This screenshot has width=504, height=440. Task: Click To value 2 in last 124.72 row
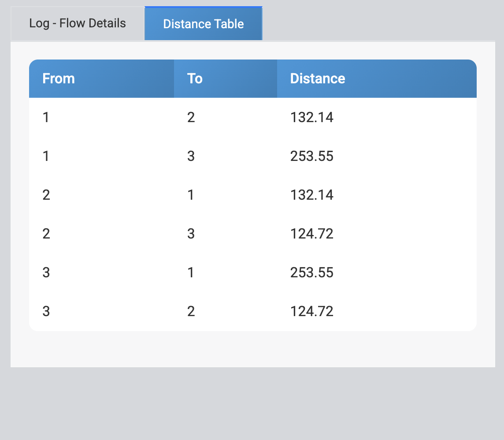(x=191, y=311)
